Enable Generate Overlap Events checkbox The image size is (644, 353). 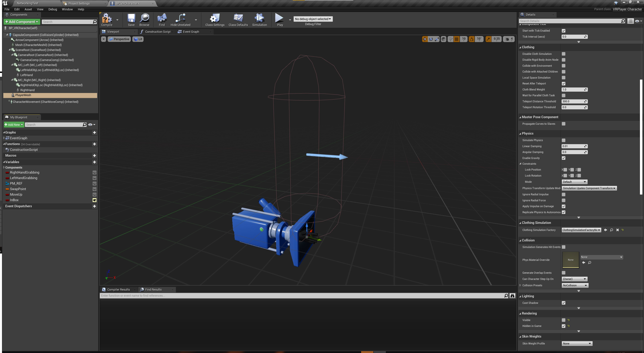pyautogui.click(x=563, y=273)
